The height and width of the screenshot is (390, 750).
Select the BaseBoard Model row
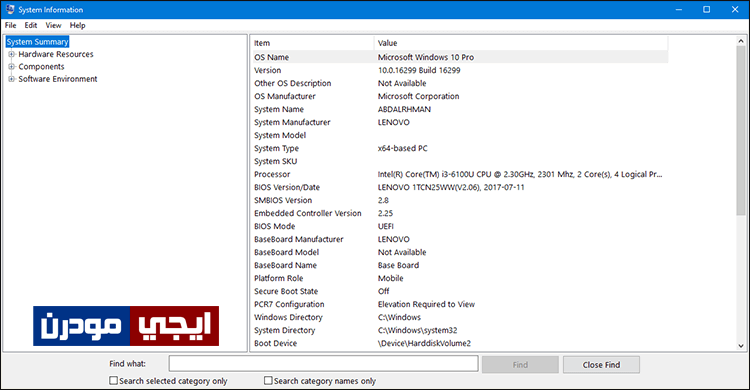coord(460,252)
